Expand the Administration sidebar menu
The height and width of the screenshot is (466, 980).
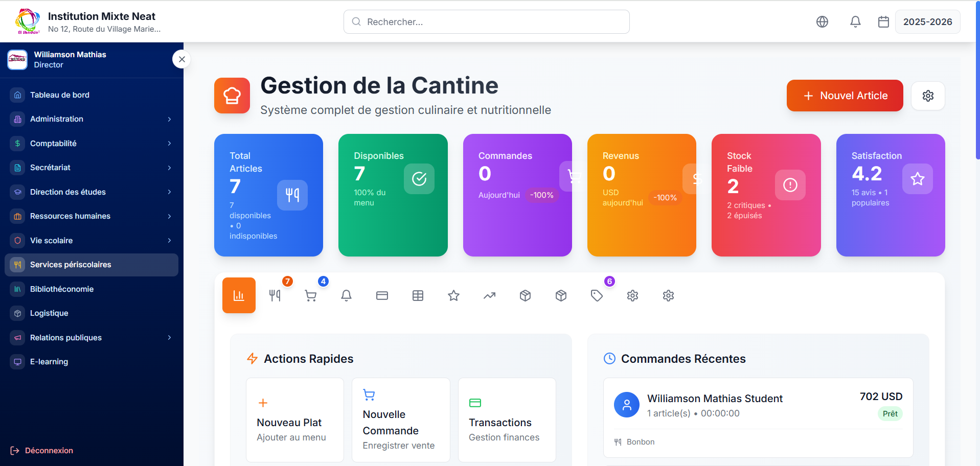[x=92, y=119]
